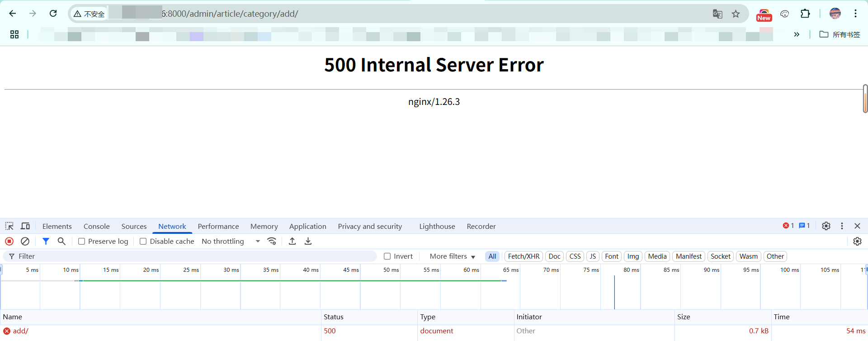
Task: Toggle the network filter funnel icon
Action: (x=46, y=242)
